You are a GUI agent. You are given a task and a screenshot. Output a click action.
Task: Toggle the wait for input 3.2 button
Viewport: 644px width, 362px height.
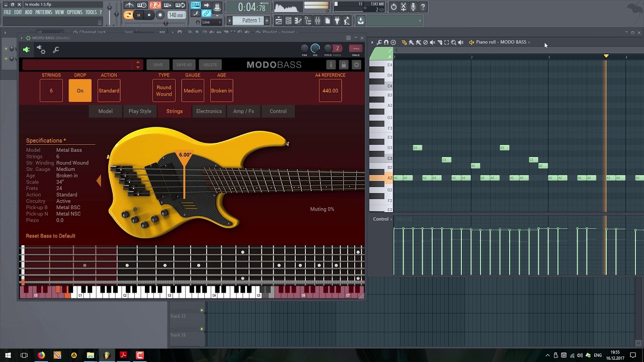[x=155, y=6]
